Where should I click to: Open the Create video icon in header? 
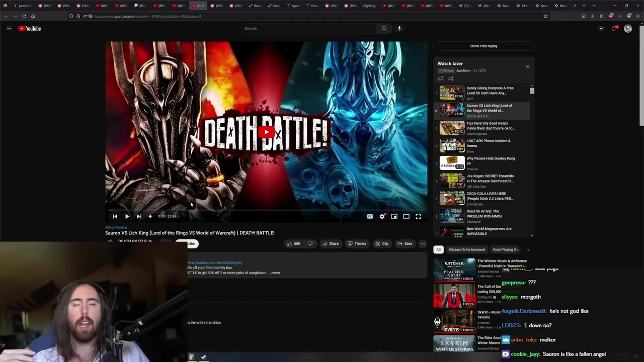tap(601, 29)
